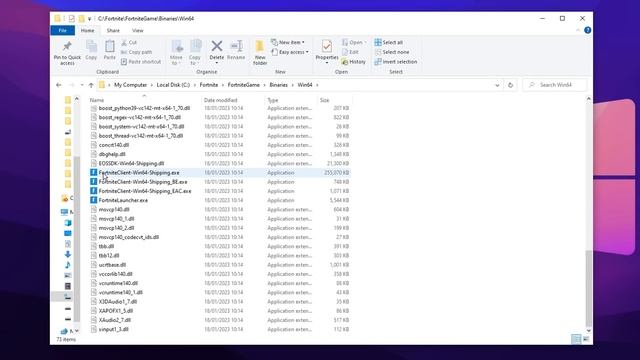Image resolution: width=640 pixels, height=360 pixels.
Task: Open the Easy access dropdown
Action: pyautogui.click(x=290, y=52)
